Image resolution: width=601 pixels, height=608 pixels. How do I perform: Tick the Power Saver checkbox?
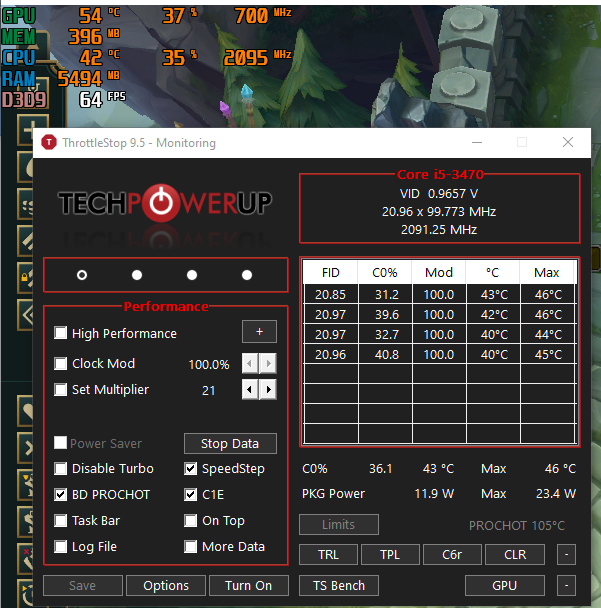point(60,442)
